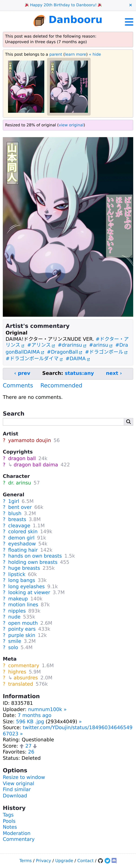Open the parent post thumbnail
The height and width of the screenshot is (868, 136).
pos(26,87)
